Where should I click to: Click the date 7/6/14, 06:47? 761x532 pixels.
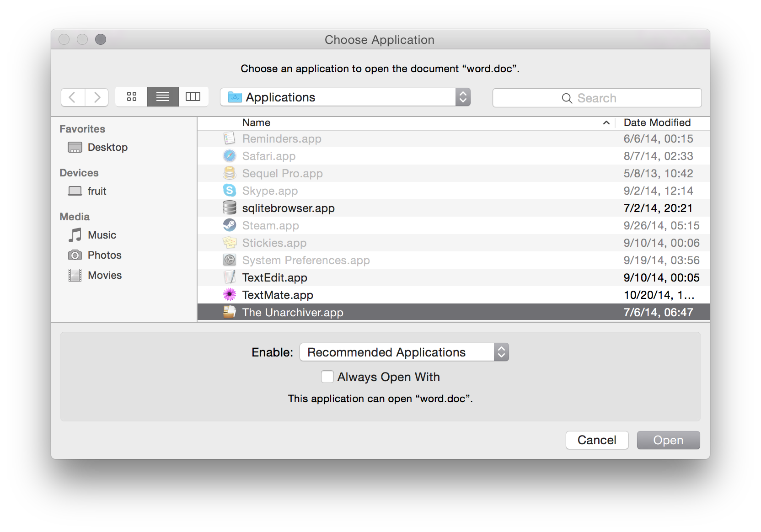[x=658, y=312]
